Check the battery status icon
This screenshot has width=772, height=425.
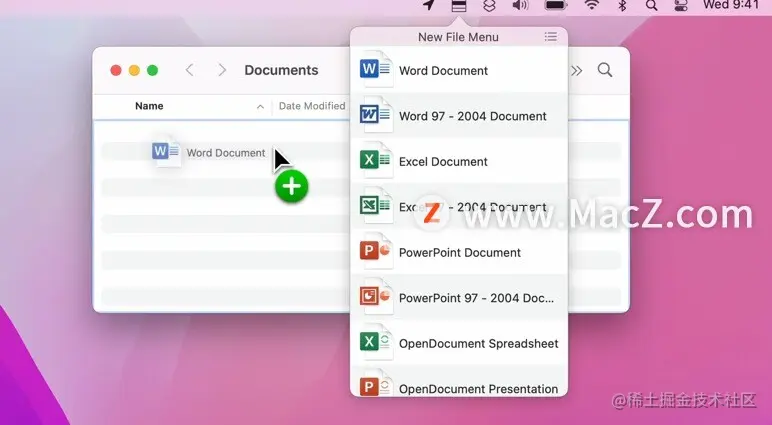556,5
